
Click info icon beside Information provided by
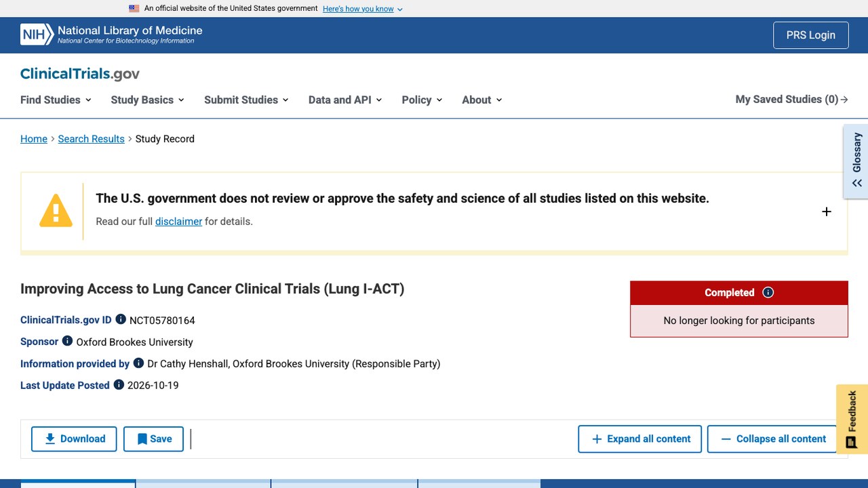click(138, 363)
